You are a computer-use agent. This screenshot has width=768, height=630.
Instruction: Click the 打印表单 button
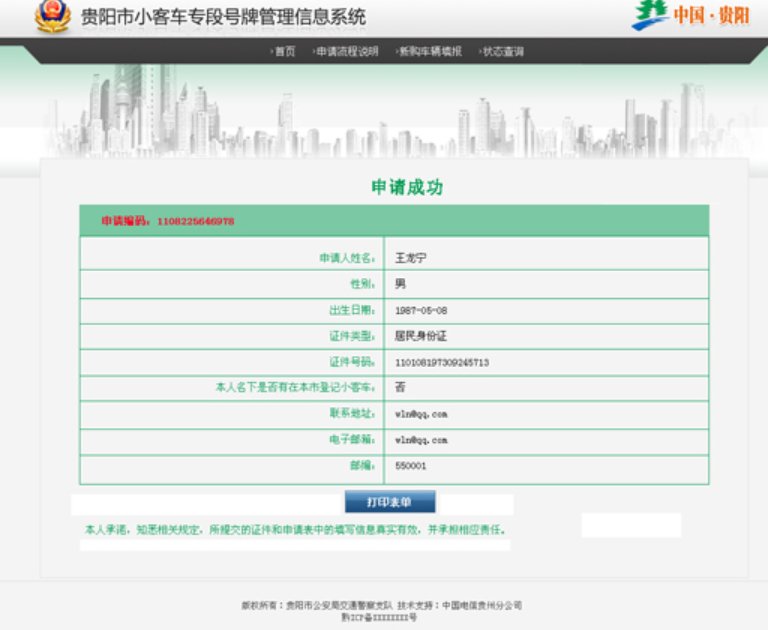tap(390, 502)
